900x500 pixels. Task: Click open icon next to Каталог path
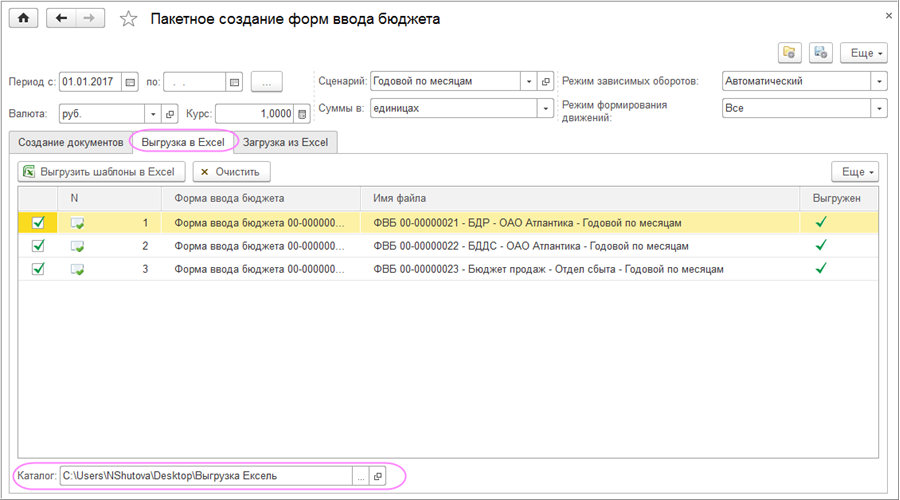click(x=378, y=477)
